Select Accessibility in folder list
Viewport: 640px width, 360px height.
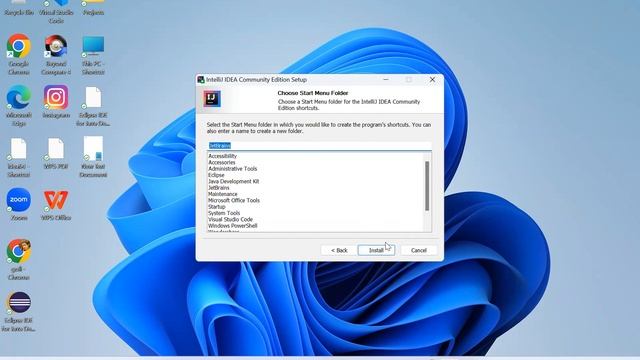click(x=222, y=156)
